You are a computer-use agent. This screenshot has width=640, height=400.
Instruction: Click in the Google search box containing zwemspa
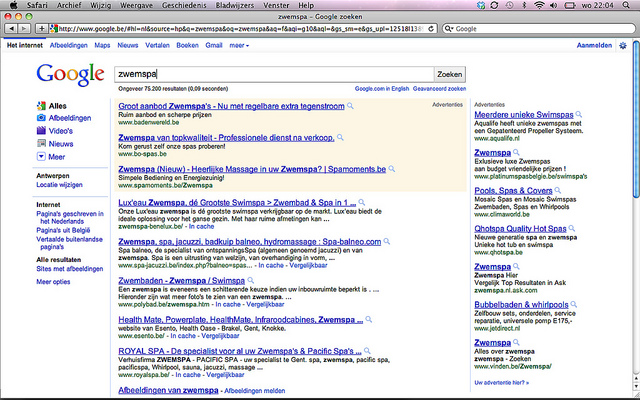coord(274,74)
